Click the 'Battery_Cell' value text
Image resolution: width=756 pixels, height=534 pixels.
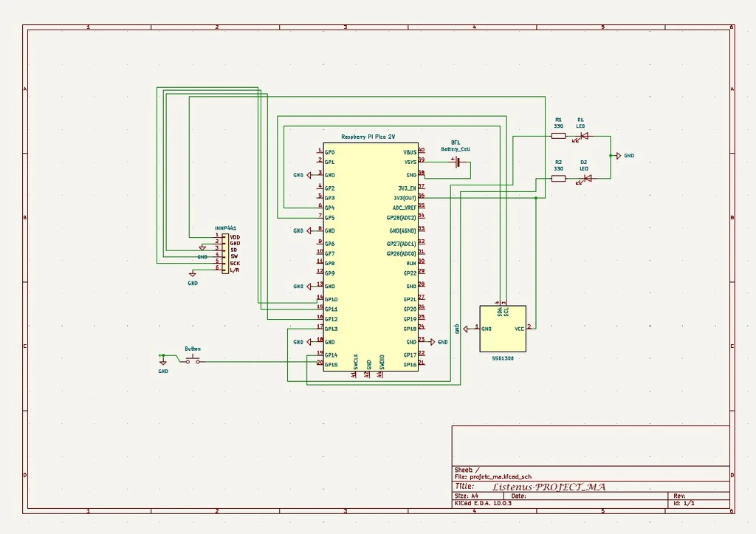456,149
